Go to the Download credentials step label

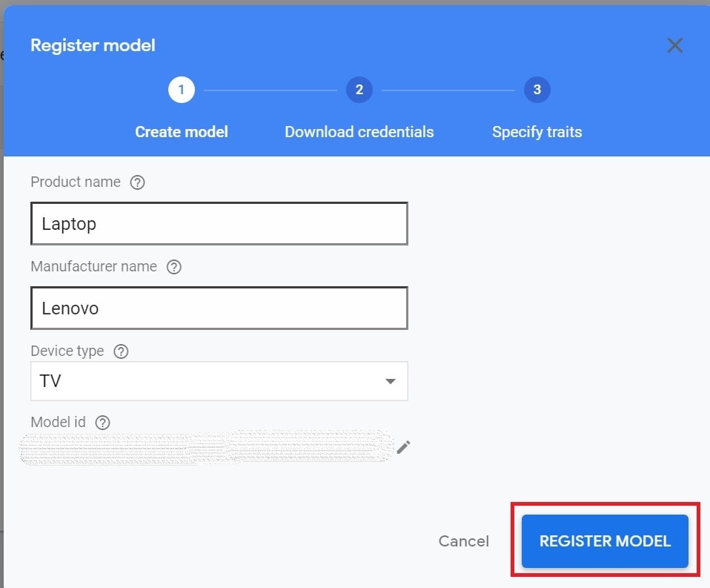coord(359,132)
